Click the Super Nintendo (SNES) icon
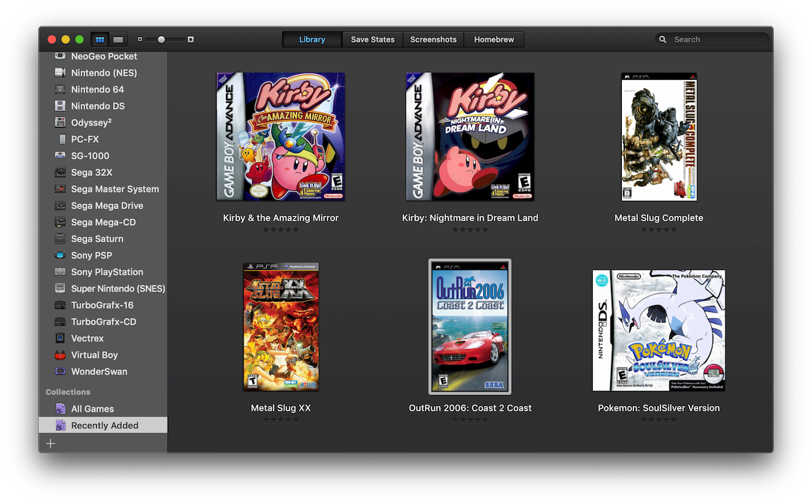This screenshot has height=504, width=812. [x=60, y=288]
